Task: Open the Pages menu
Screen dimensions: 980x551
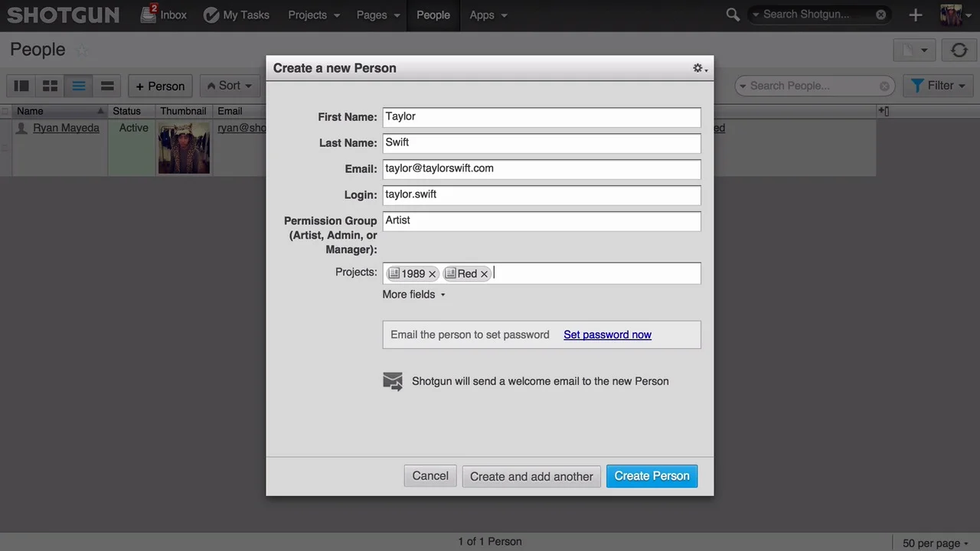Action: (x=378, y=15)
